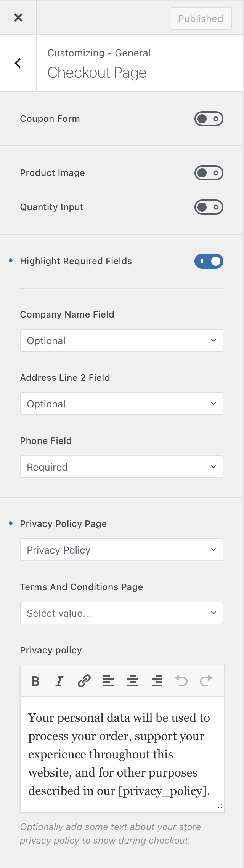Go back using the left chevron

coord(18,63)
